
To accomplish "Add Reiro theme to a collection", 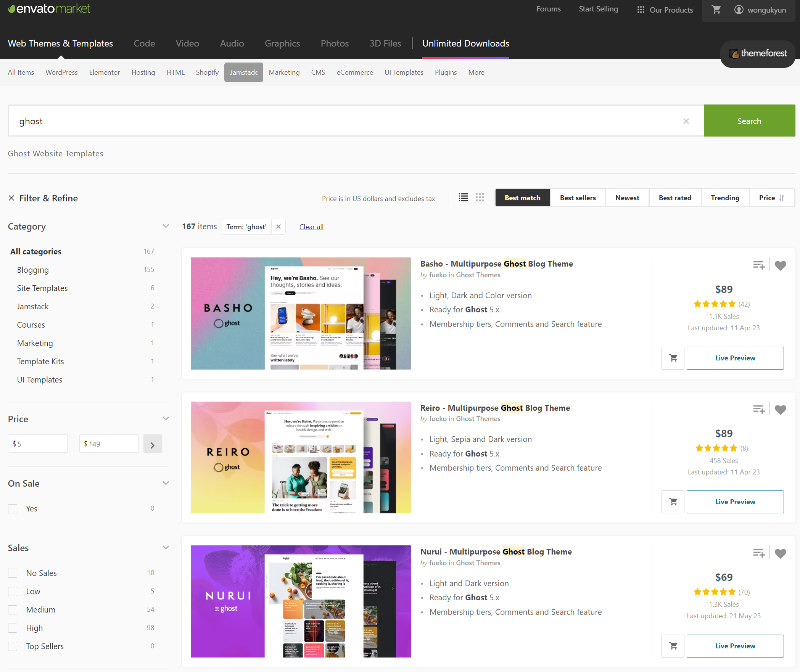I will click(x=758, y=409).
